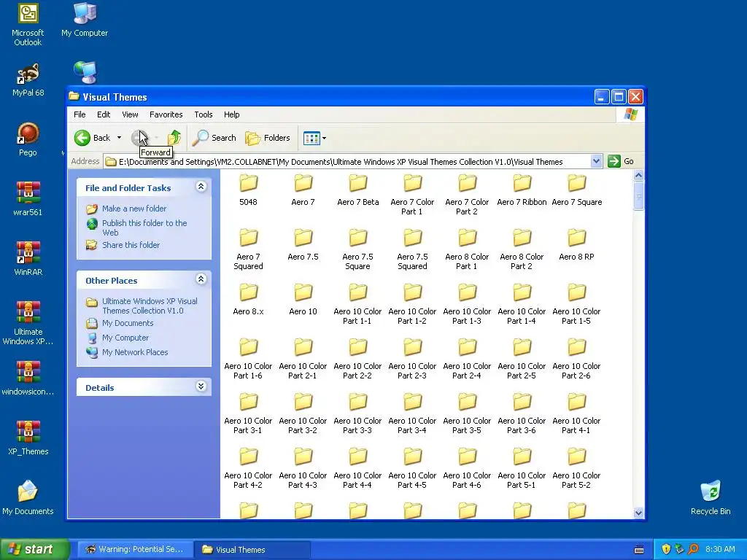The height and width of the screenshot is (560, 747).
Task: Select the Aero 8 RP folder
Action: point(576,245)
